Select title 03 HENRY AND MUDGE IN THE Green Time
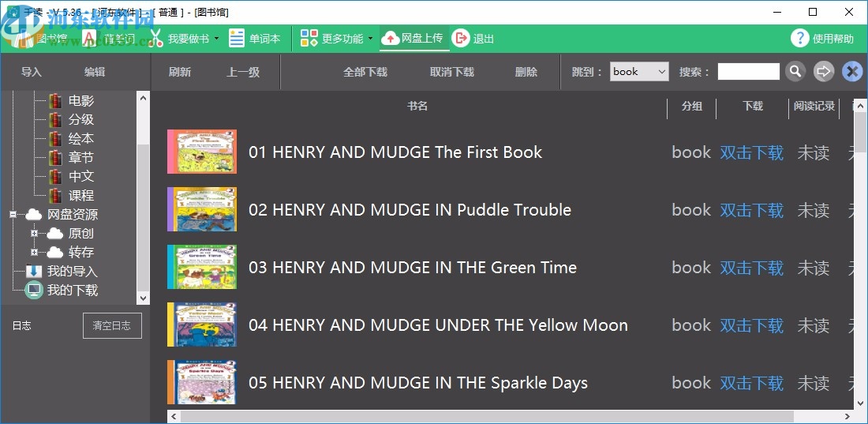Screen dimensions: 868x424 [413, 268]
